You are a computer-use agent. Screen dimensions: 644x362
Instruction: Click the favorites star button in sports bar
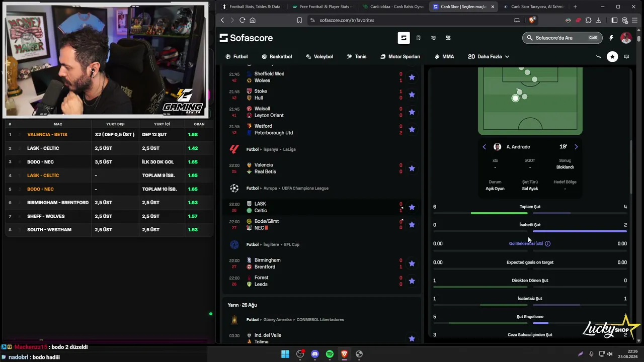point(612,57)
